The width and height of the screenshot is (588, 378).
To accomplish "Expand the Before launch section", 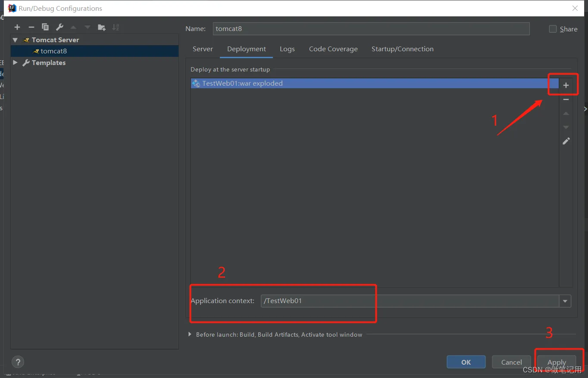I will (190, 335).
